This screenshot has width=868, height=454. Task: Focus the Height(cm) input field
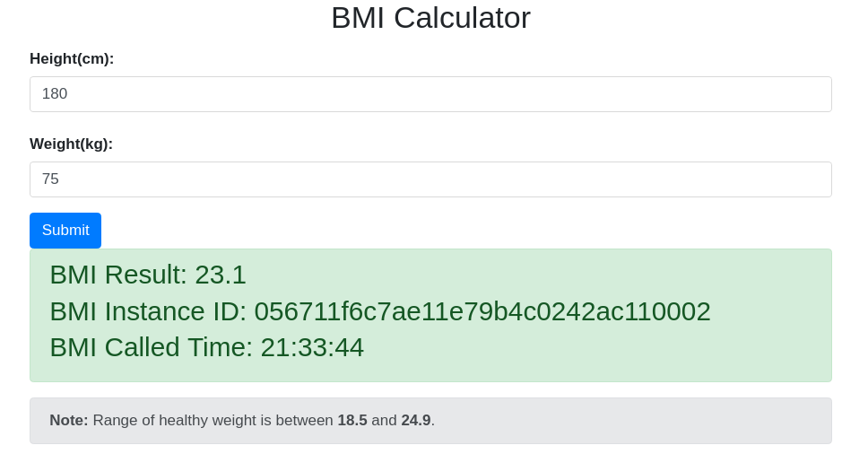tap(430, 94)
